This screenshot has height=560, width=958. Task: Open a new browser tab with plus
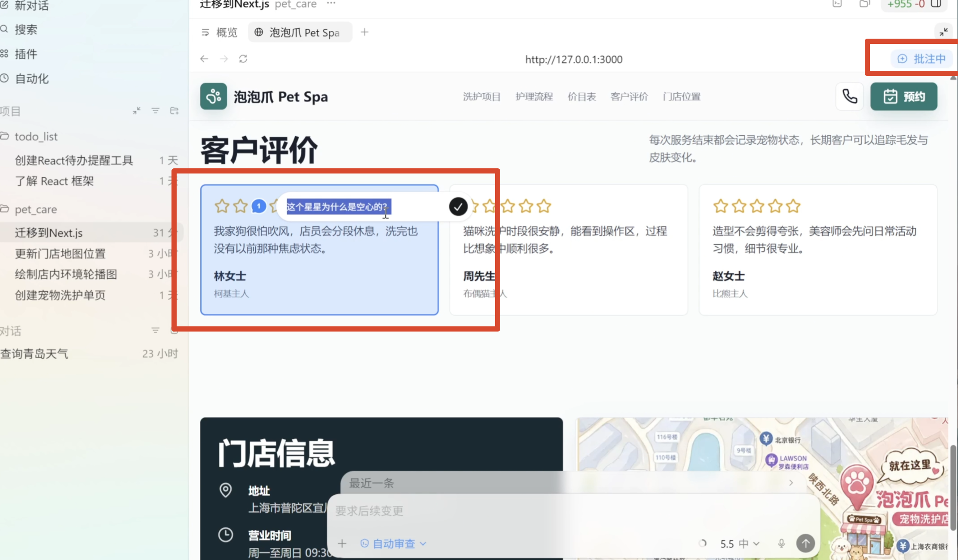point(364,32)
